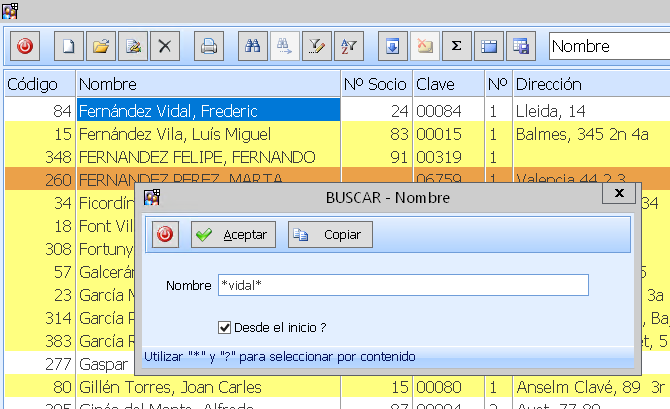Click the sigma totals icon
Viewport: 670px width, 409px height.
[457, 46]
